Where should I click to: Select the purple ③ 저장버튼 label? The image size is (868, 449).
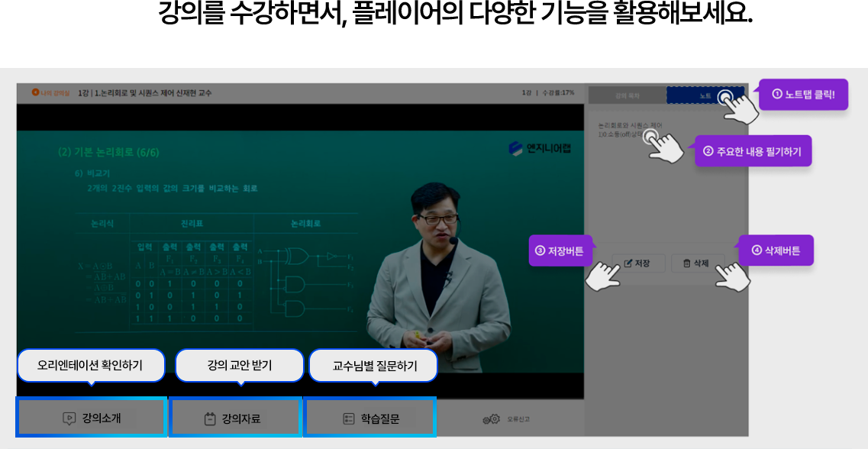(x=560, y=250)
